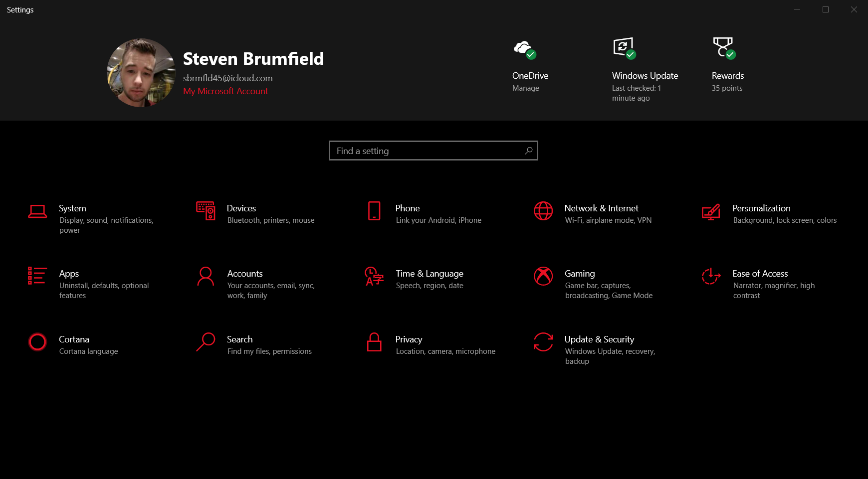868x479 pixels.
Task: Click 'Windows Update, recovery, backup' text
Action: [610, 356]
